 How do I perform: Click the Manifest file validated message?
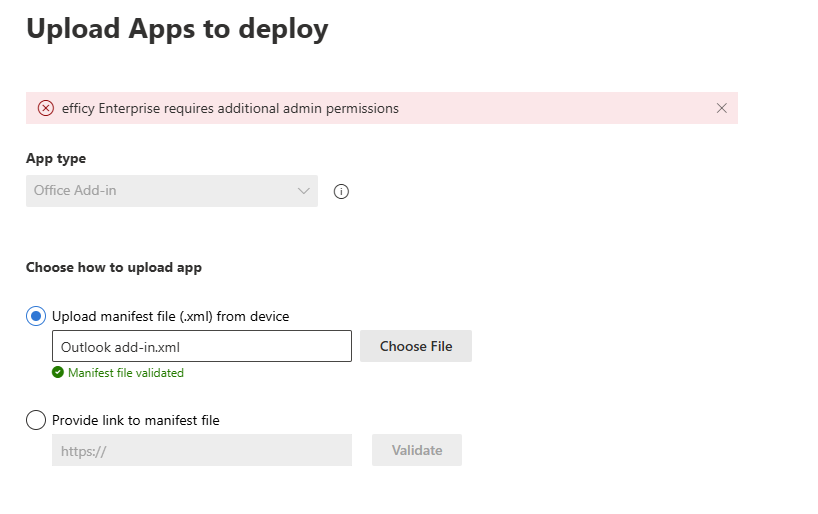(x=126, y=373)
